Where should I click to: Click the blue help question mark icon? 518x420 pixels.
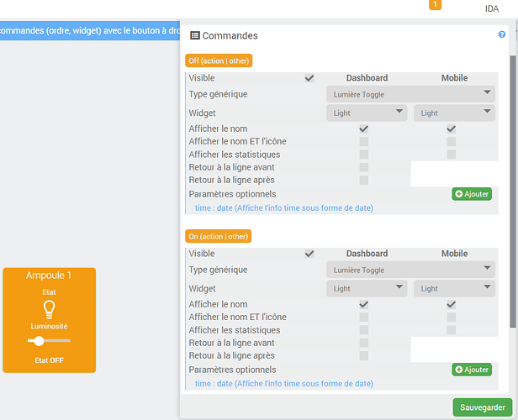(x=502, y=35)
